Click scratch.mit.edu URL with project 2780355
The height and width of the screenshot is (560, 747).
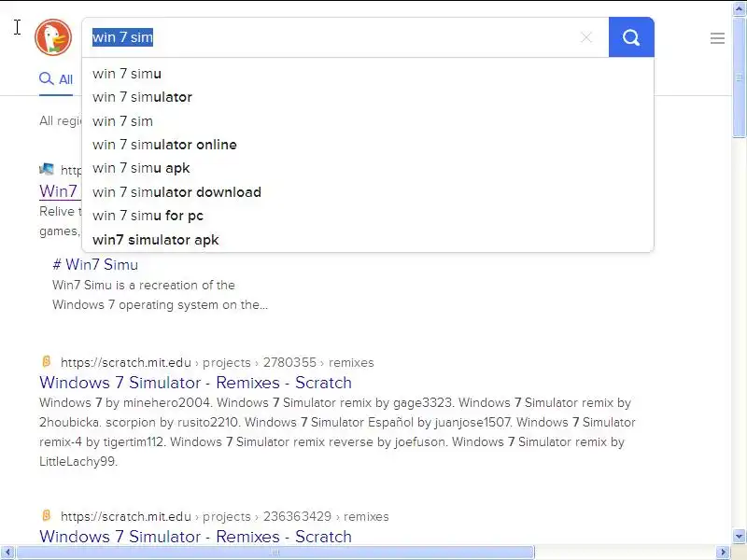click(218, 362)
